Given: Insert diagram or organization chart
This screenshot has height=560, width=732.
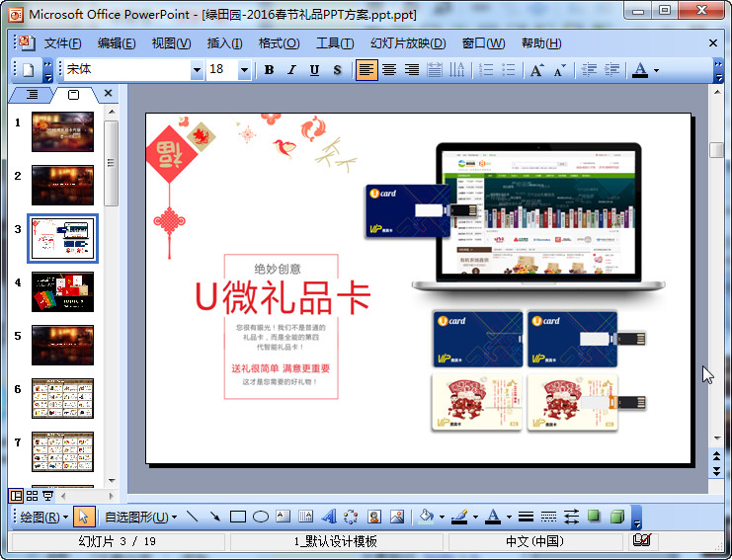Looking at the screenshot, I should [351, 517].
